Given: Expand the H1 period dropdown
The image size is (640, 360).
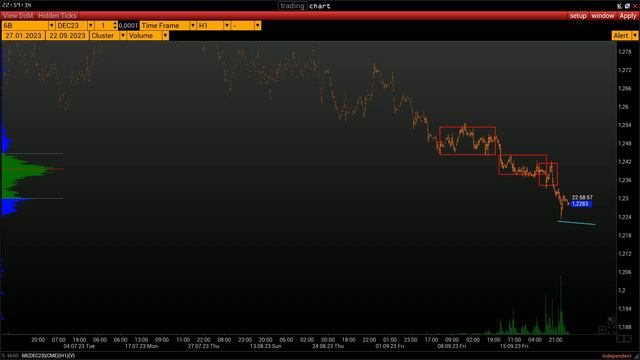Looking at the screenshot, I should pos(227,25).
